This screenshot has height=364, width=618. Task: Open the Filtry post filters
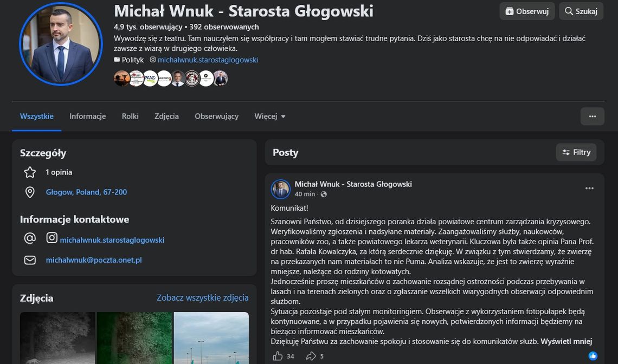pyautogui.click(x=576, y=152)
